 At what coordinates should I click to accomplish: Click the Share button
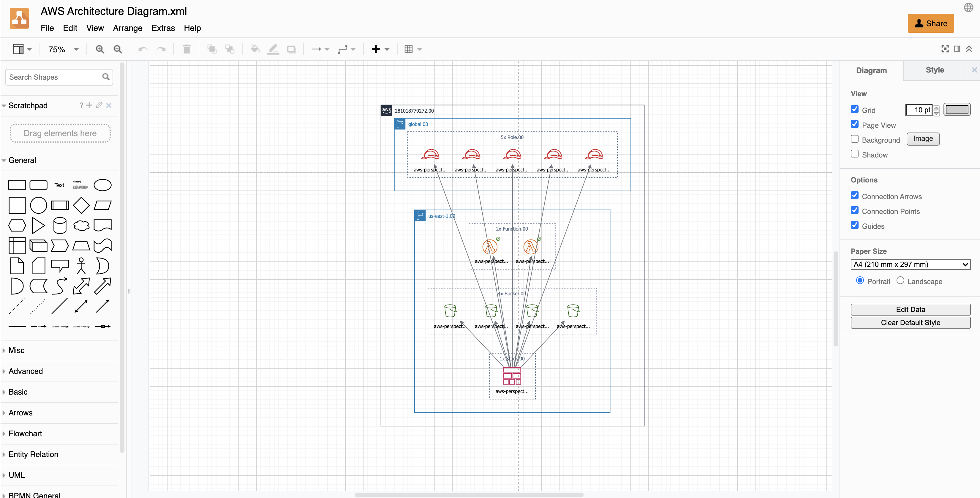pos(930,23)
